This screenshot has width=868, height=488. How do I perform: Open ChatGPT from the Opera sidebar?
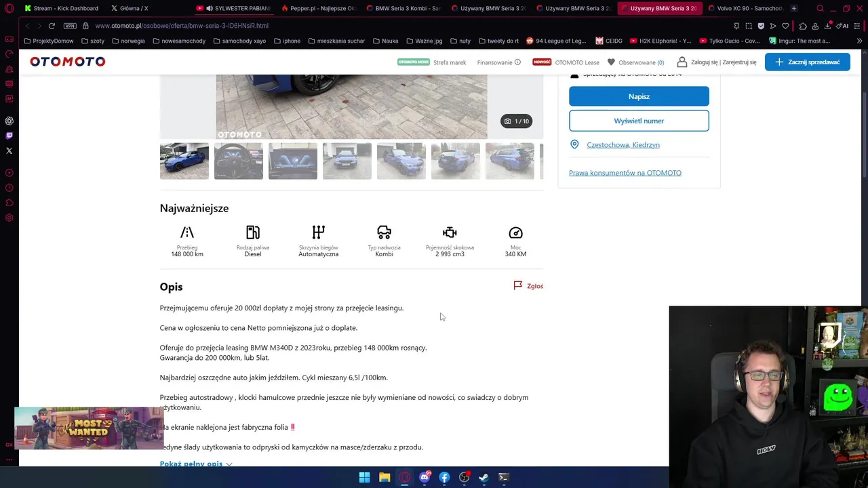pyautogui.click(x=9, y=121)
